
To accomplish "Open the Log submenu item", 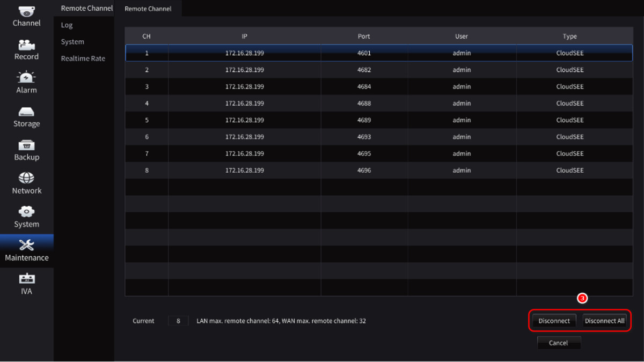I will [x=67, y=25].
